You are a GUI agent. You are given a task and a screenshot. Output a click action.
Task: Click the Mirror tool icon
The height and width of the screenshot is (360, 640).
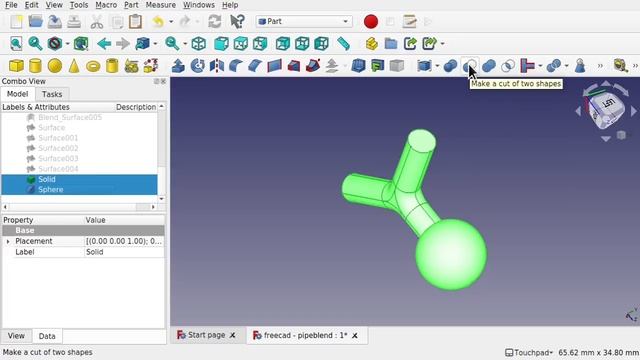point(217,66)
